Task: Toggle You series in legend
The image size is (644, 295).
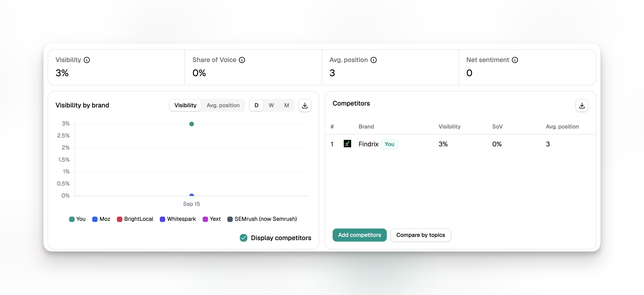Action: (77, 219)
